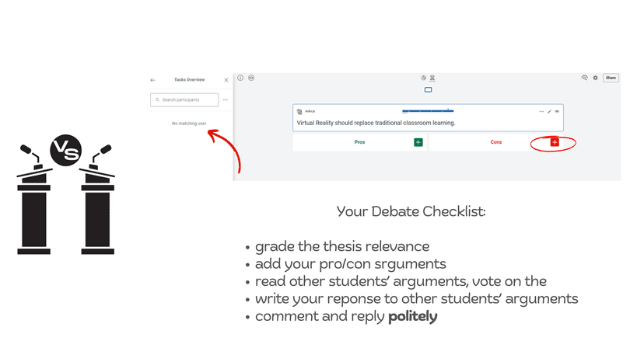
Task: Click the eye visibility icon beside settings gear
Action: [585, 78]
